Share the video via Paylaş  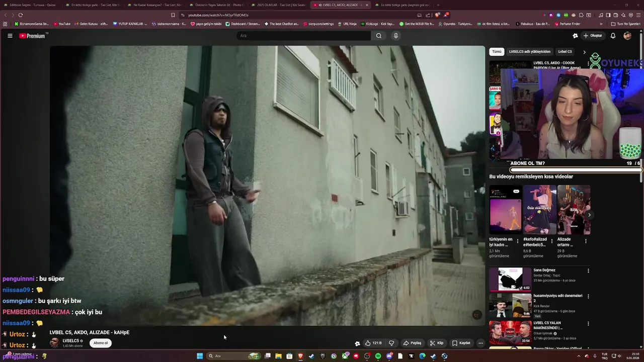412,343
